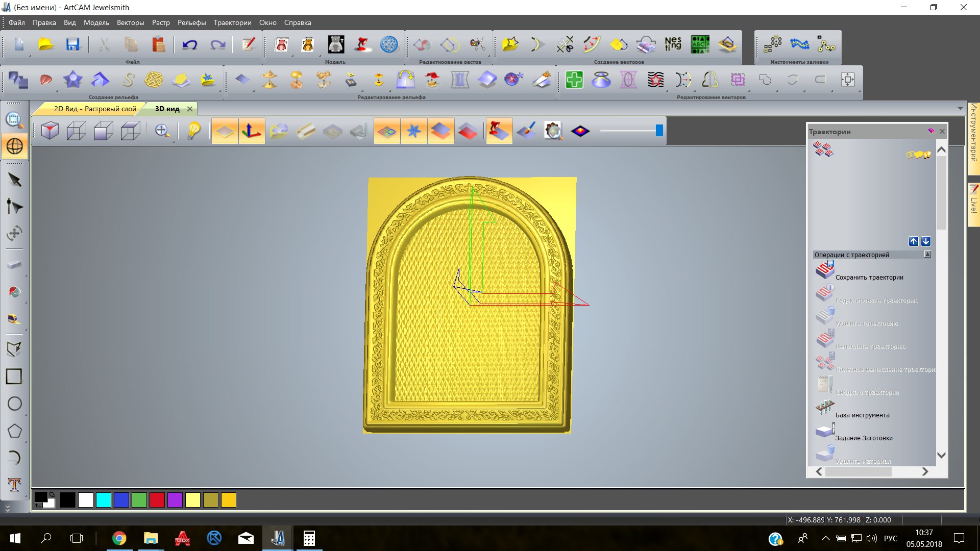The height and width of the screenshot is (551, 980).
Task: Collapse the Операции с траекторией section
Action: [927, 255]
